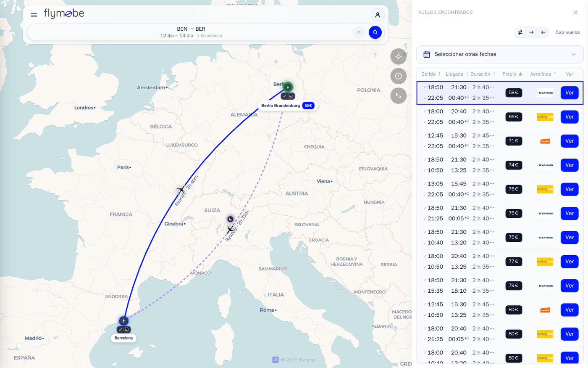The image size is (588, 368).
Task: Sort flights by Precio column
Action: [x=512, y=74]
